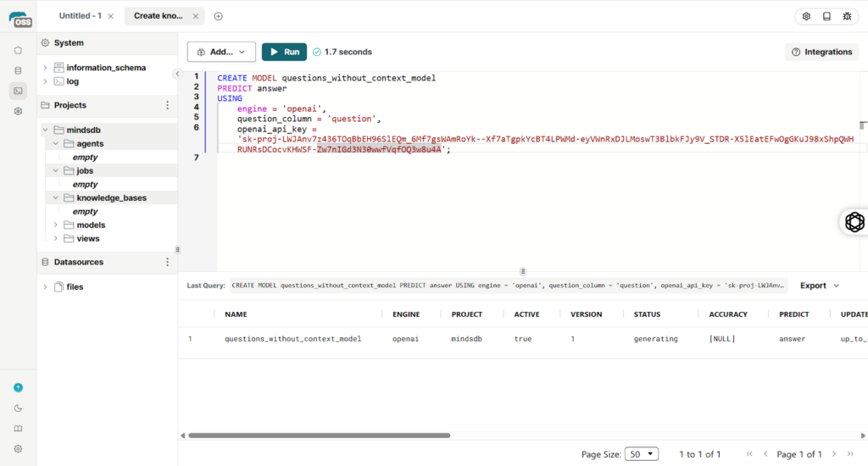The width and height of the screenshot is (868, 466).
Task: Click the new tab plus icon
Action: pos(218,16)
